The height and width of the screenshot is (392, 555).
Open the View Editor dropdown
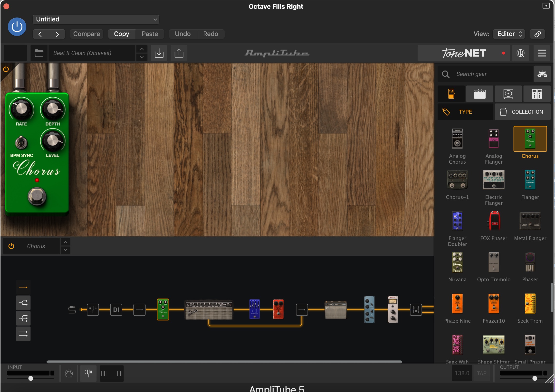pos(509,34)
